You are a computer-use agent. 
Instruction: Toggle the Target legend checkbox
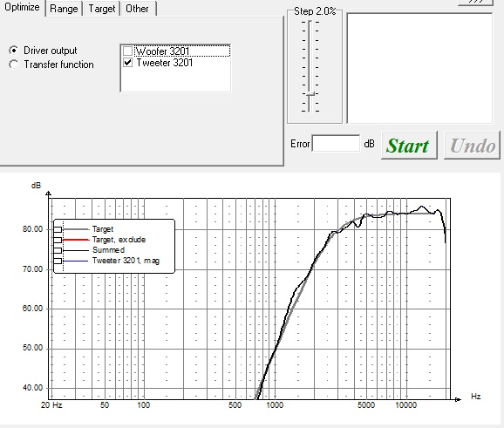(x=58, y=229)
